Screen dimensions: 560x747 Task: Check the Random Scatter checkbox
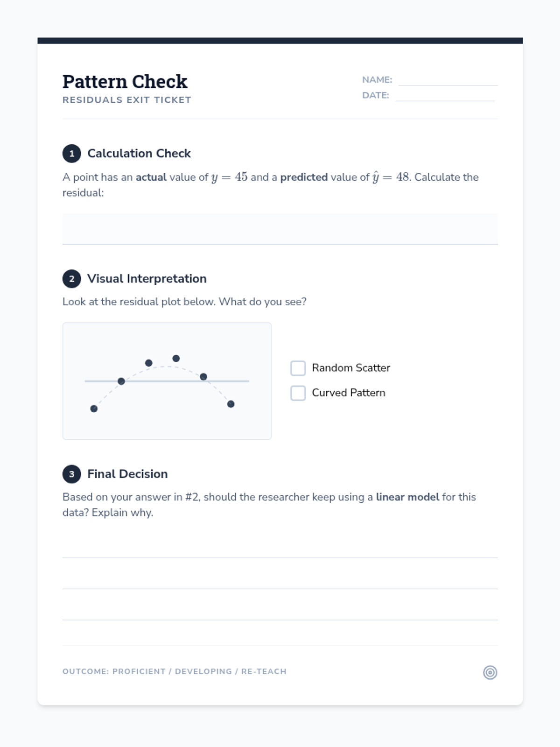coord(298,368)
